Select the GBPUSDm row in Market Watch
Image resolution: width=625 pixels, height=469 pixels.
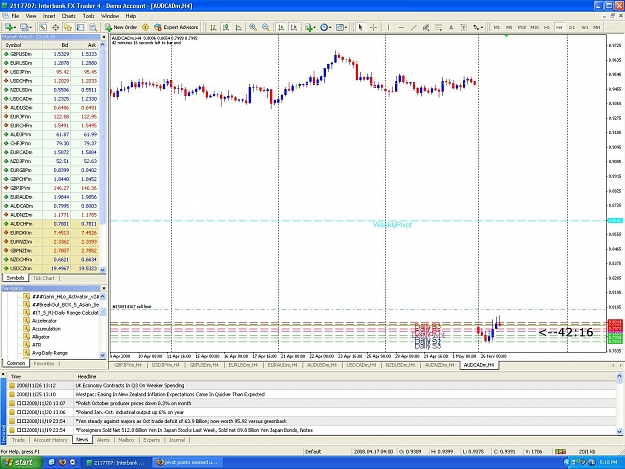[50, 54]
